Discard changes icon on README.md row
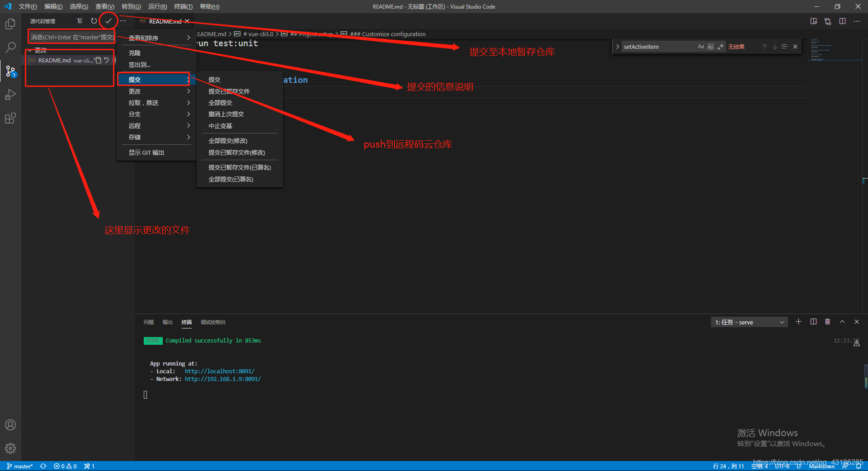Screen dimensions: 868x471 [107, 60]
